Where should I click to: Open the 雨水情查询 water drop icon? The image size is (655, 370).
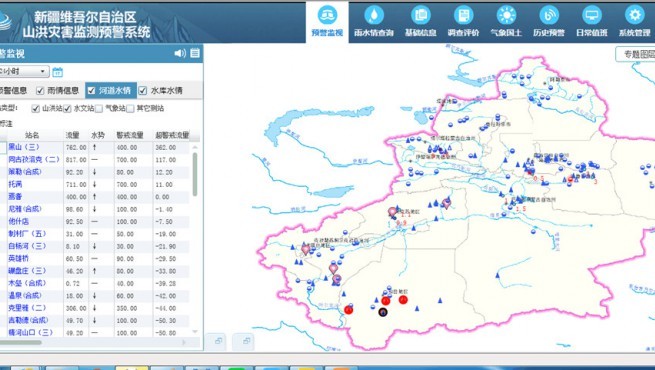[374, 15]
